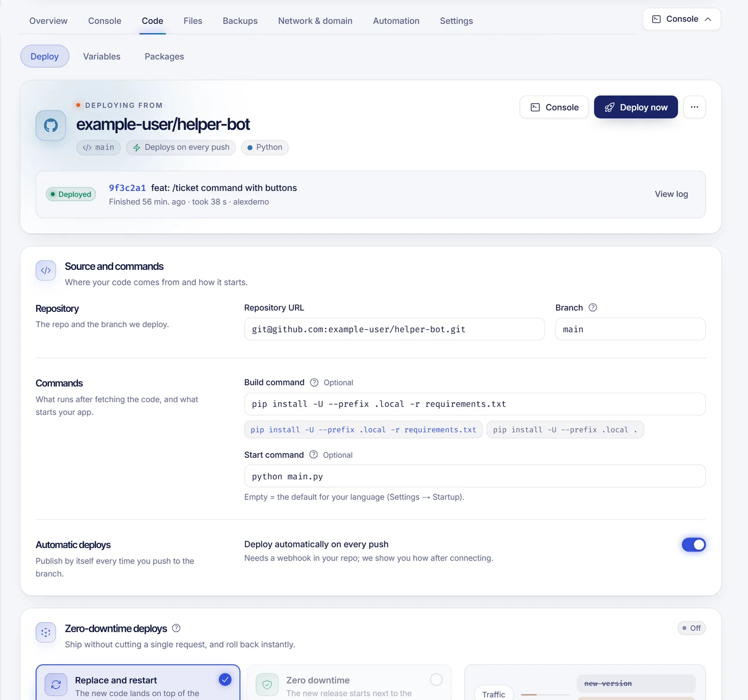Click the Zero downtime shield icon
This screenshot has height=700, width=748.
click(x=267, y=685)
